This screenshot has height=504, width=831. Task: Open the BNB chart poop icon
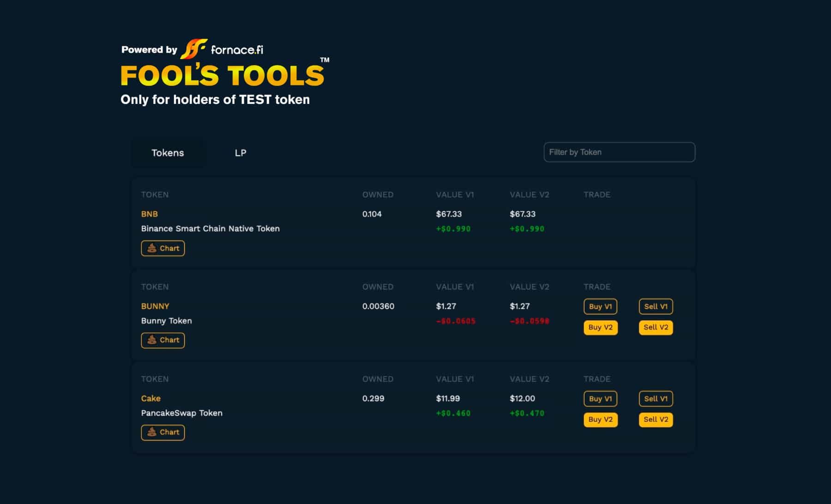coord(151,248)
